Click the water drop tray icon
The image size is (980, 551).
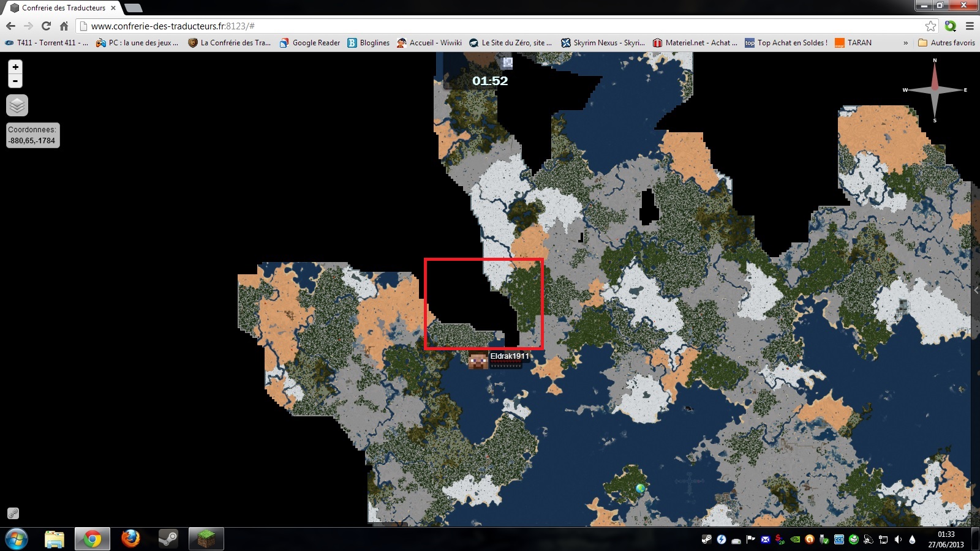pos(912,539)
